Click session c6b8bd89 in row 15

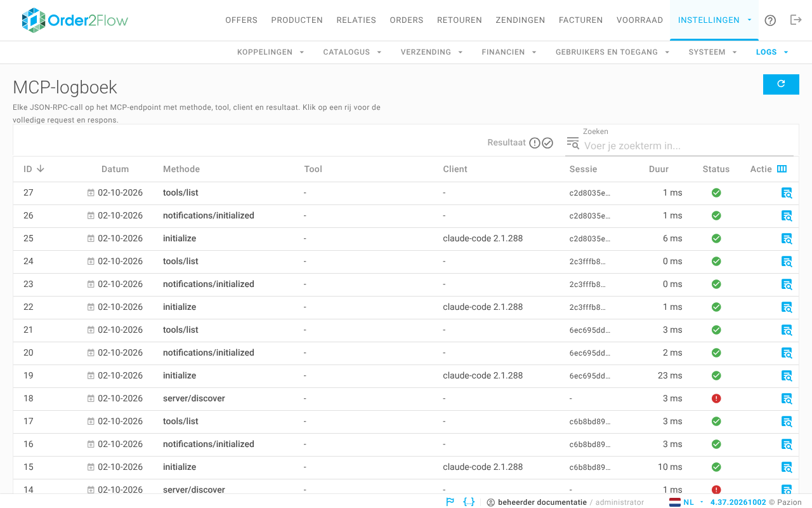[590, 467]
